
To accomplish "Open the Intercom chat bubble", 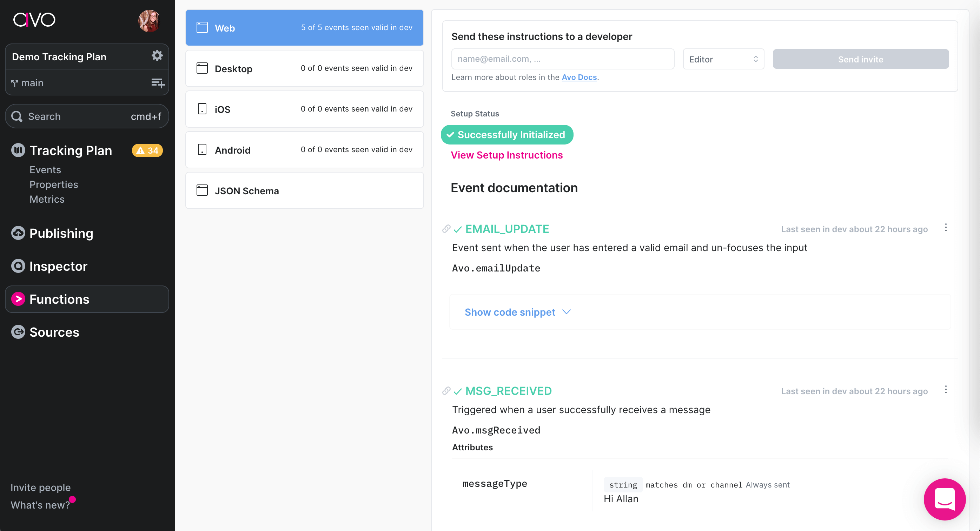I will coord(944,499).
